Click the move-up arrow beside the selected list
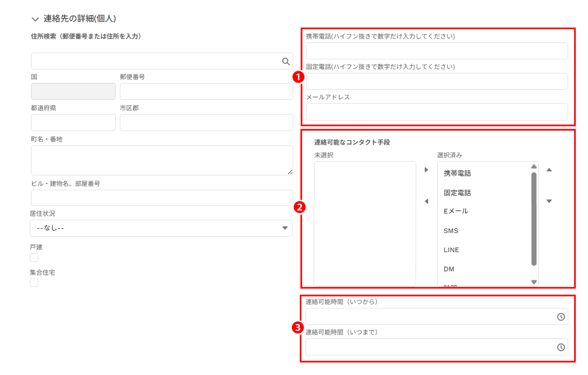 [549, 170]
